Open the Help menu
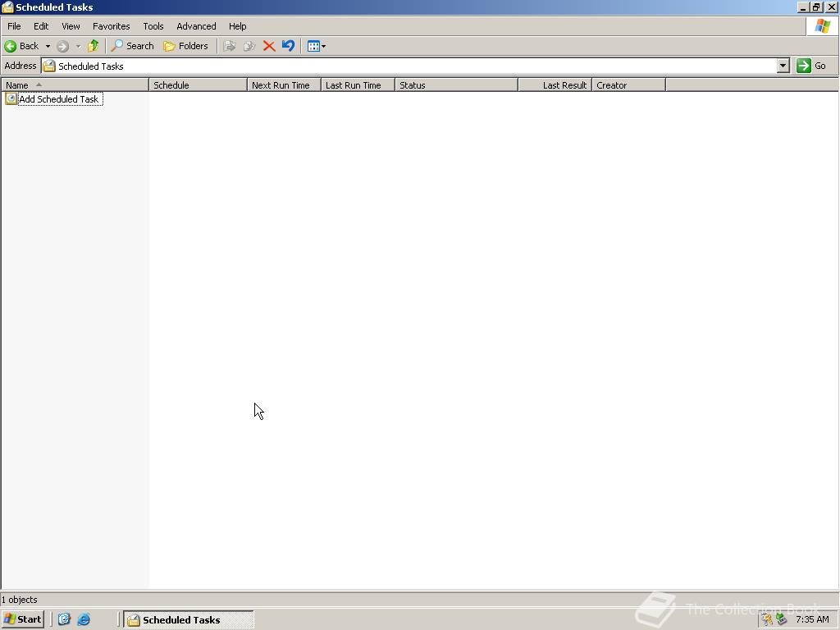Screen dimensions: 840x630 (237, 26)
